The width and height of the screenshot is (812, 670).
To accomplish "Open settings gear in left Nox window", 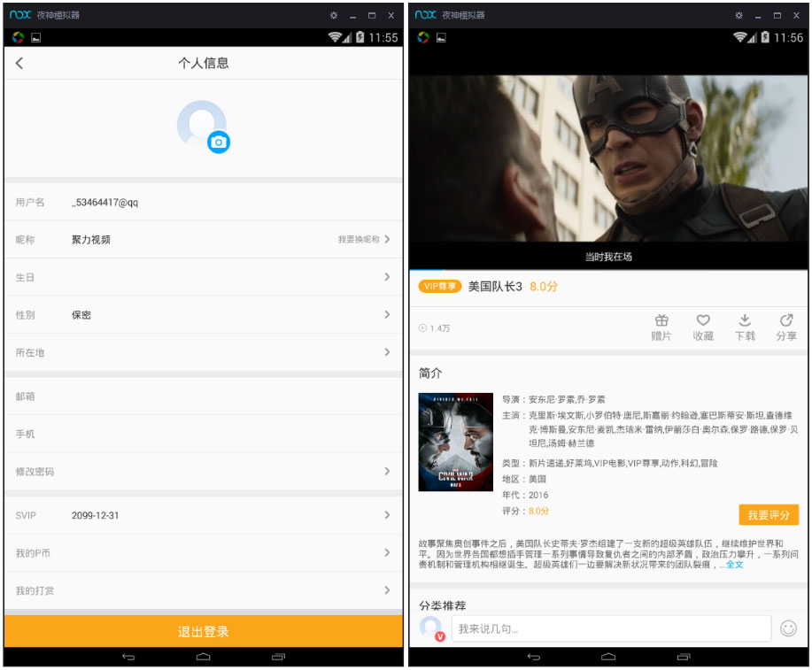I will point(334,15).
